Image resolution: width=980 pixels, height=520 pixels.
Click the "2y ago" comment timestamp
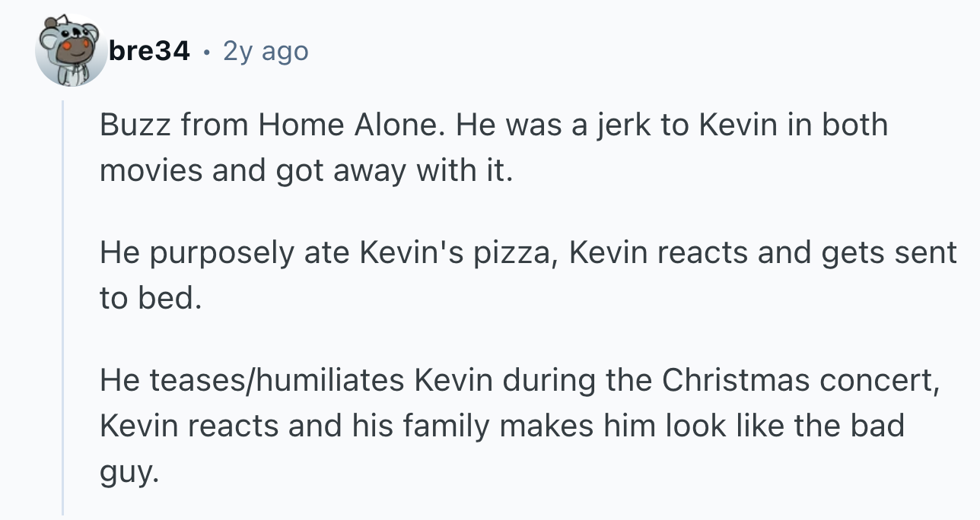coord(266,51)
